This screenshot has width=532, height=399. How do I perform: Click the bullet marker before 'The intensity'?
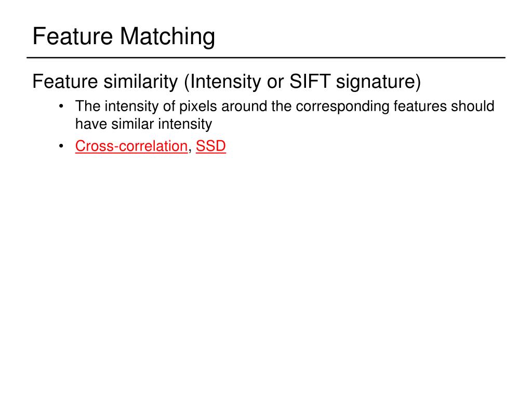(x=61, y=107)
